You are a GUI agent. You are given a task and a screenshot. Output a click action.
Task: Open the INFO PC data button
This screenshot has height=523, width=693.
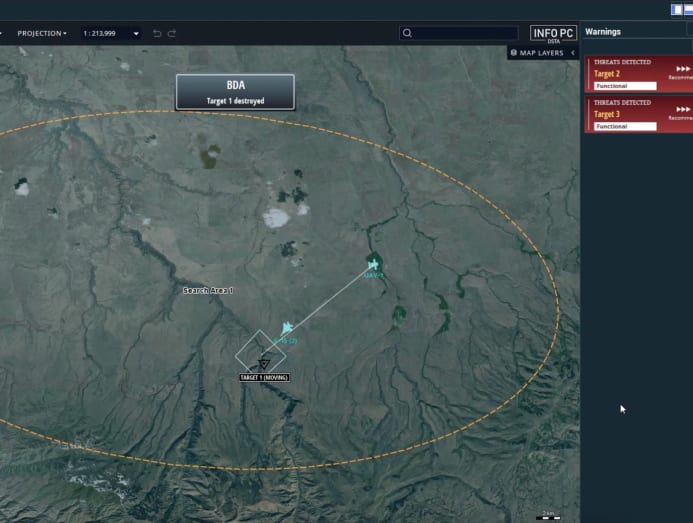point(552,33)
